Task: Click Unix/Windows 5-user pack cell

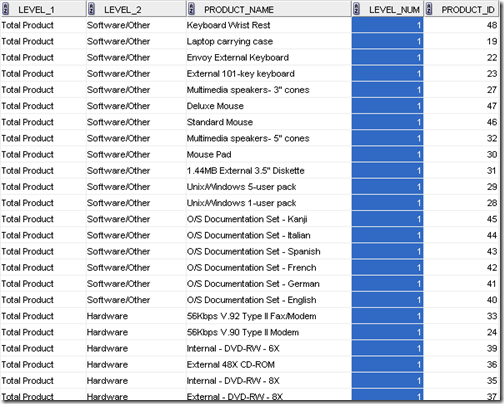Action: click(269, 187)
